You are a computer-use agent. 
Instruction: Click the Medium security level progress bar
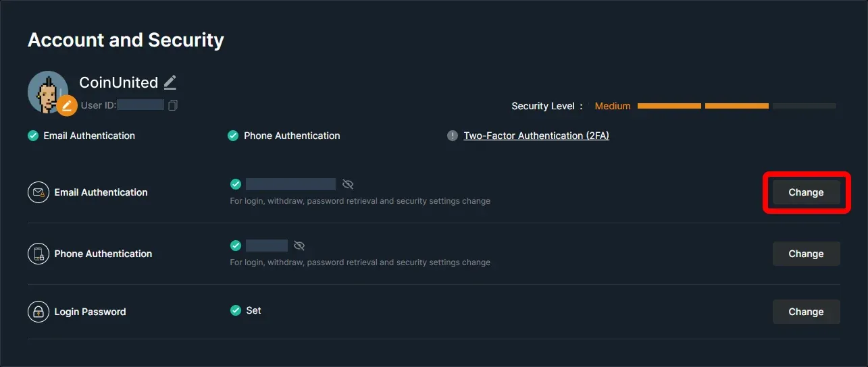tap(737, 106)
